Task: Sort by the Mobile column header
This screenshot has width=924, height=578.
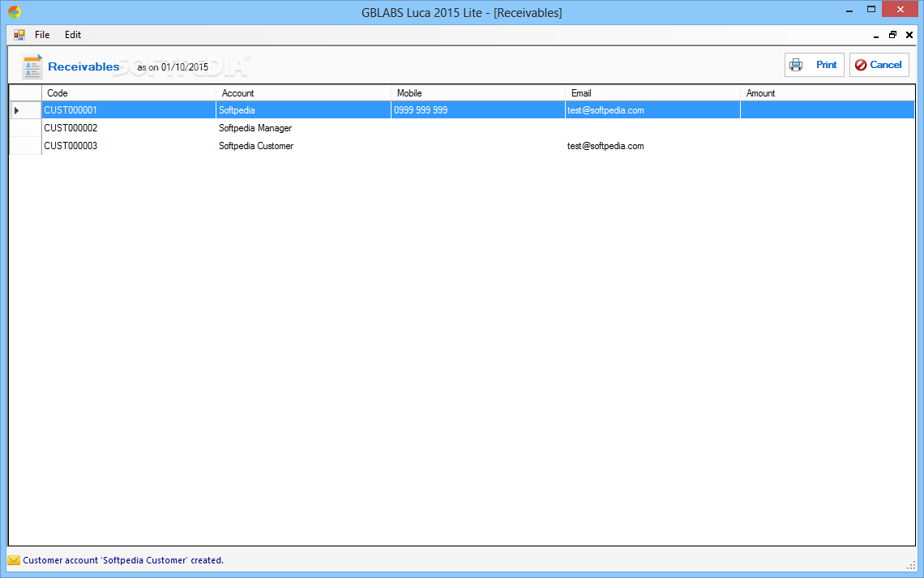Action: (478, 93)
